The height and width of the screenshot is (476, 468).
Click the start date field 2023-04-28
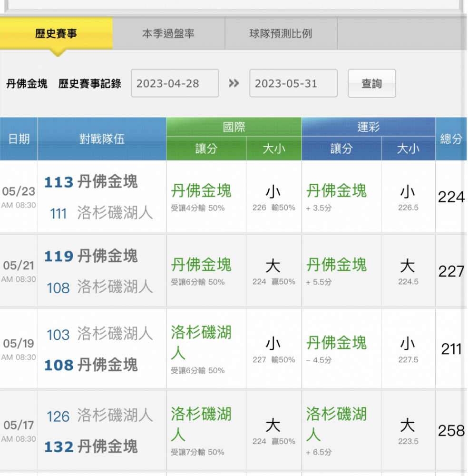175,83
